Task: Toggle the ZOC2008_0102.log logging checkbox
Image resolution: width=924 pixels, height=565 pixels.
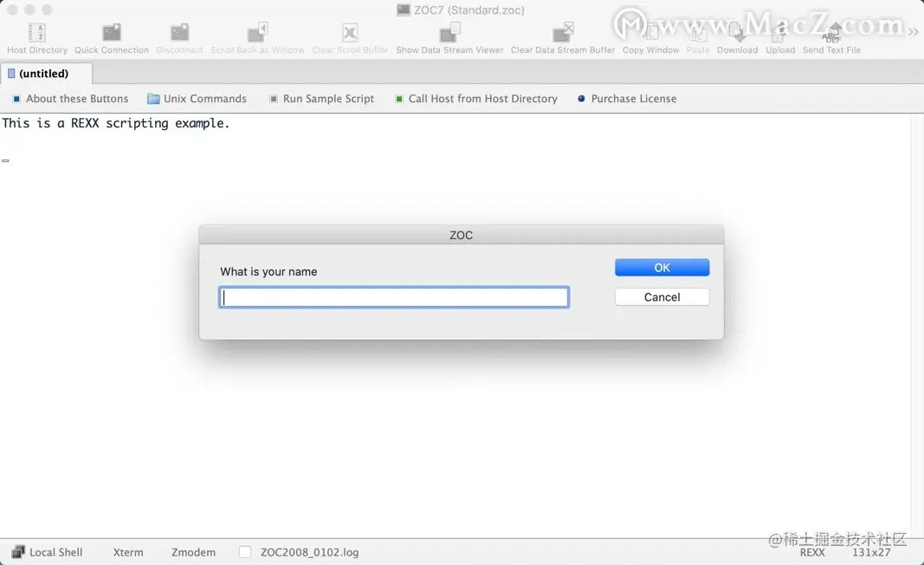Action: click(245, 552)
